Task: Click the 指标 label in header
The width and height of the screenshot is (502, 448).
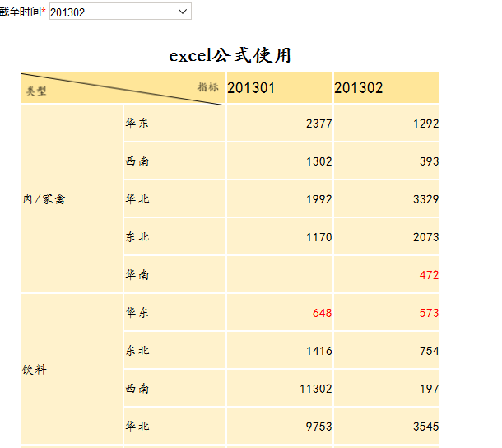Action: [207, 86]
